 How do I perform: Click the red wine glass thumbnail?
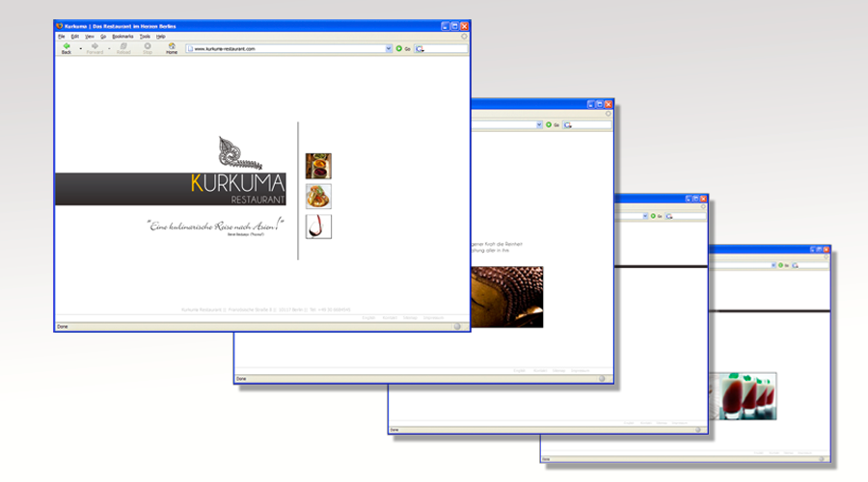coord(318,227)
